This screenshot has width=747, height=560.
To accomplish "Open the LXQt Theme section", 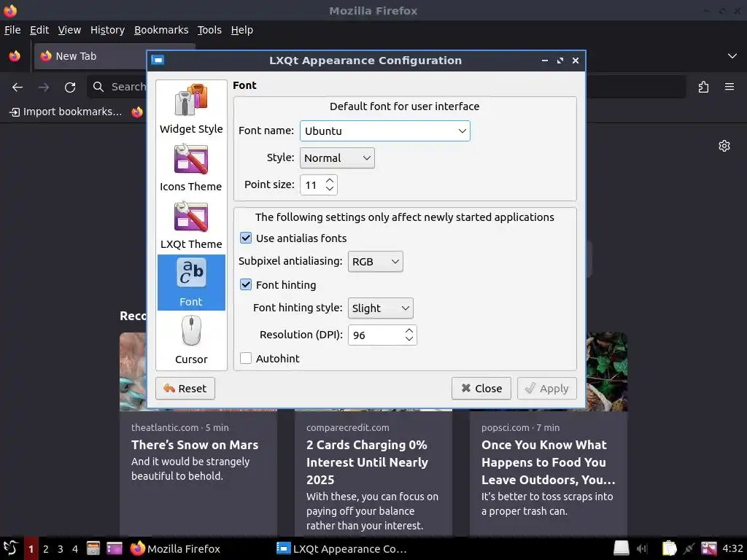I will pyautogui.click(x=191, y=225).
